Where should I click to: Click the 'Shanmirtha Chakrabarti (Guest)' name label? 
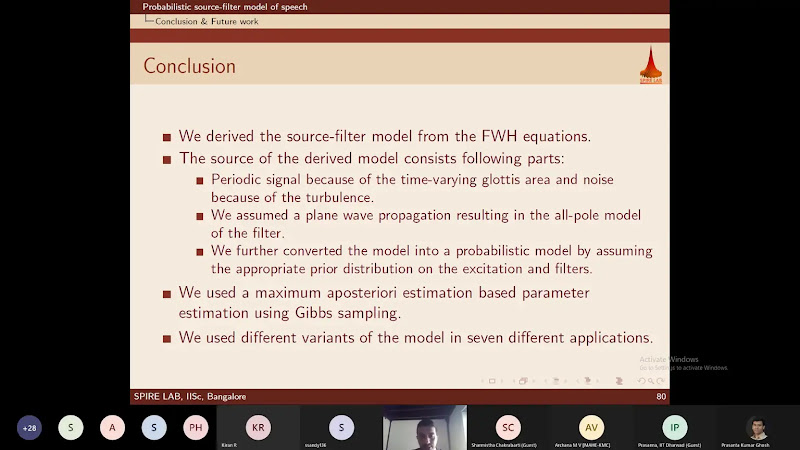tap(504, 445)
